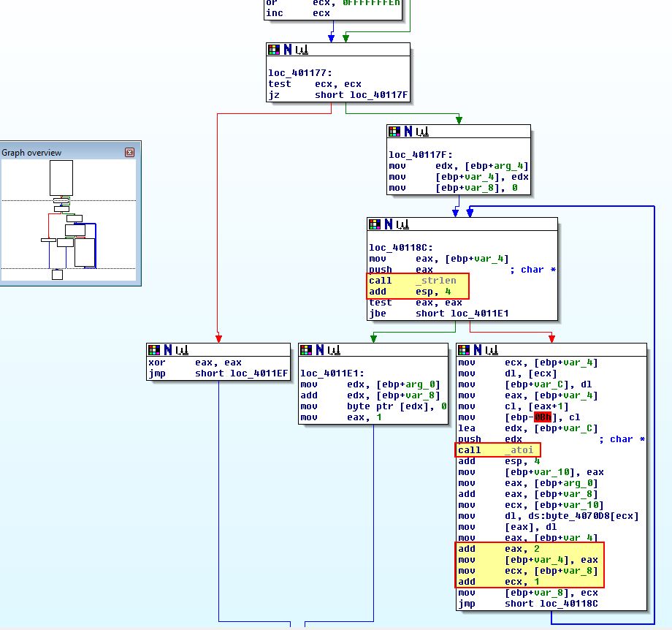Click the group-nodes icon on the atoi node
This screenshot has width=672, height=630.
[492, 350]
